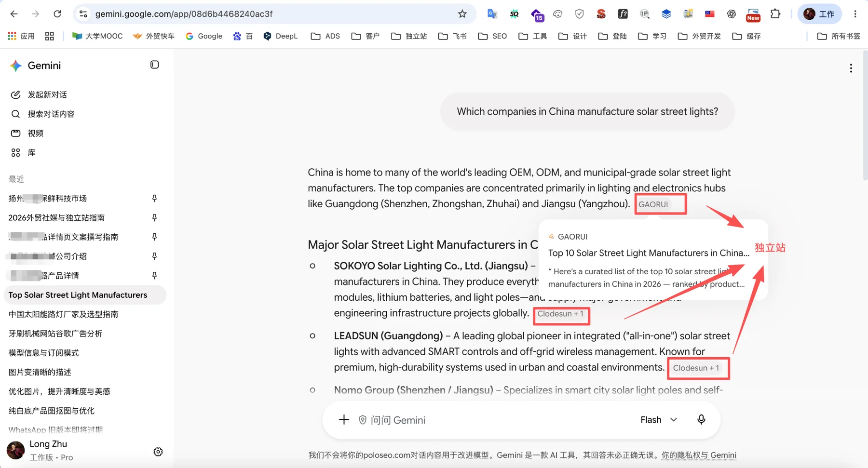Open the 视频 video section
Viewport: 868px width, 468px height.
click(35, 133)
